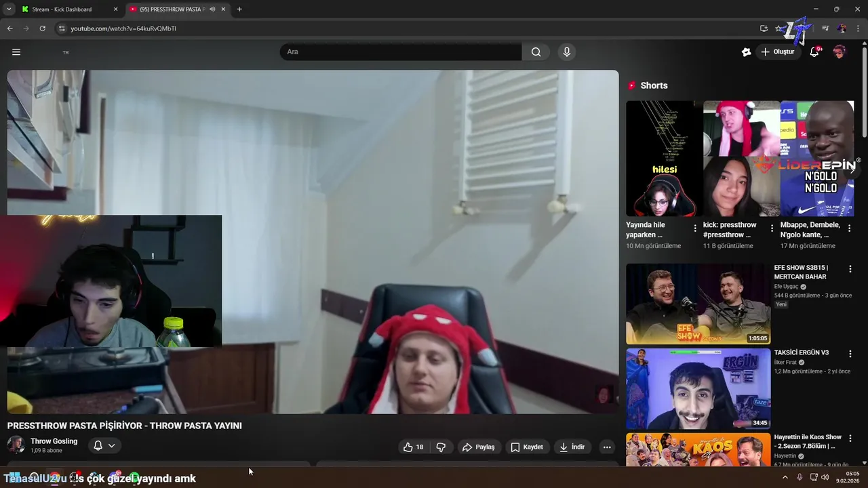Viewport: 868px width, 488px height.
Task: Open options for Yayında hile yaparken short
Action: [695, 228]
